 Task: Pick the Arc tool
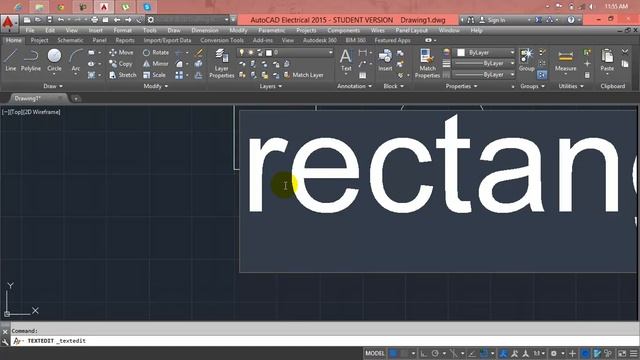tap(76, 60)
